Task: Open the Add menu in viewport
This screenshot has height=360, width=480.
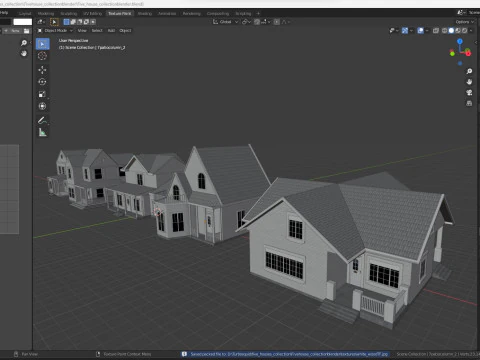Action: coord(111,31)
